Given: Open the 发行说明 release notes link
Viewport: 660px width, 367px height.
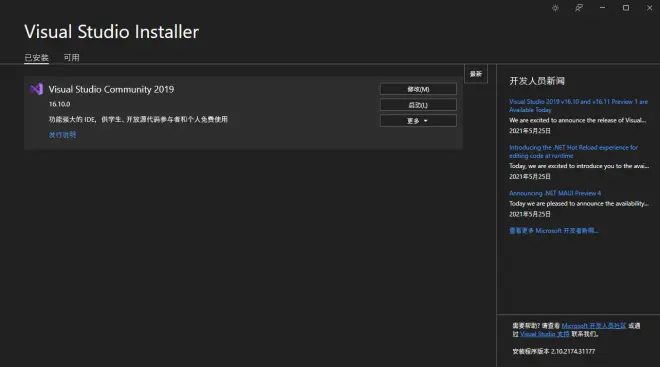Looking at the screenshot, I should tap(62, 135).
